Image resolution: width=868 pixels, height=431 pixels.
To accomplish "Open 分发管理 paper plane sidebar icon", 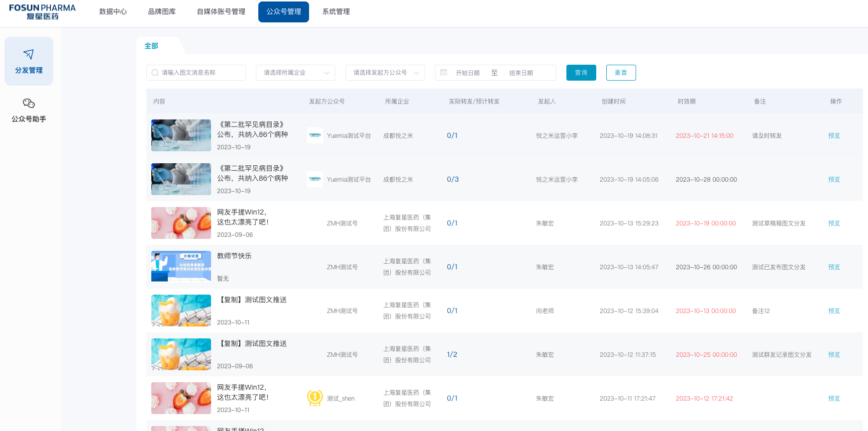I will coord(29,54).
